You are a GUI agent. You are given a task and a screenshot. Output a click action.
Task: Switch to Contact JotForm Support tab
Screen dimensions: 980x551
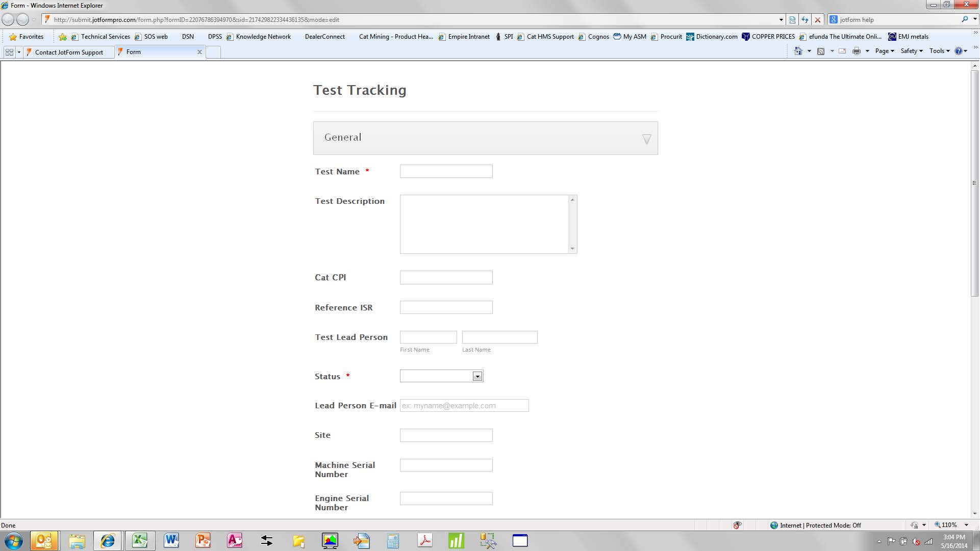click(x=69, y=52)
